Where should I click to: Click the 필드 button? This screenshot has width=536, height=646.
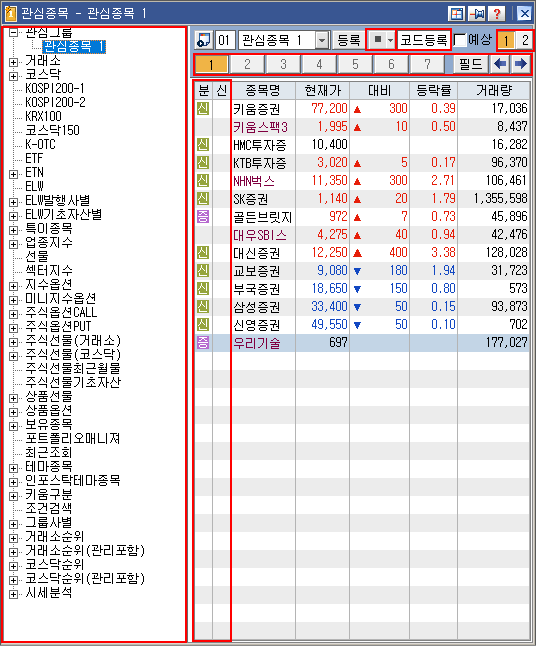coord(470,64)
